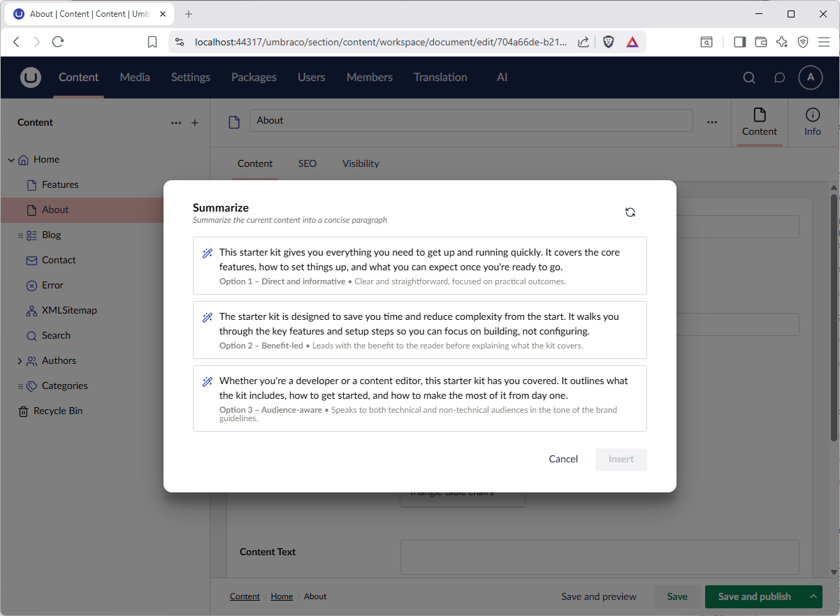Click the Home breadcrumb link
The height and width of the screenshot is (616, 840).
282,596
